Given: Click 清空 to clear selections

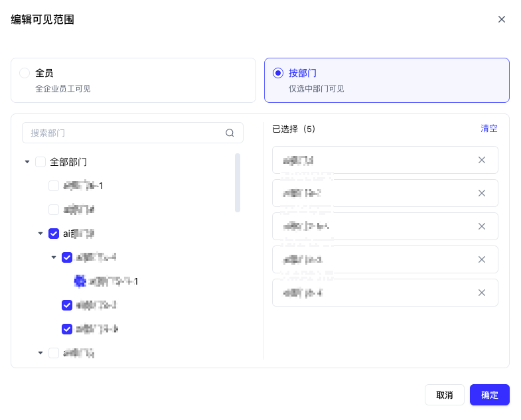Looking at the screenshot, I should 489,129.
